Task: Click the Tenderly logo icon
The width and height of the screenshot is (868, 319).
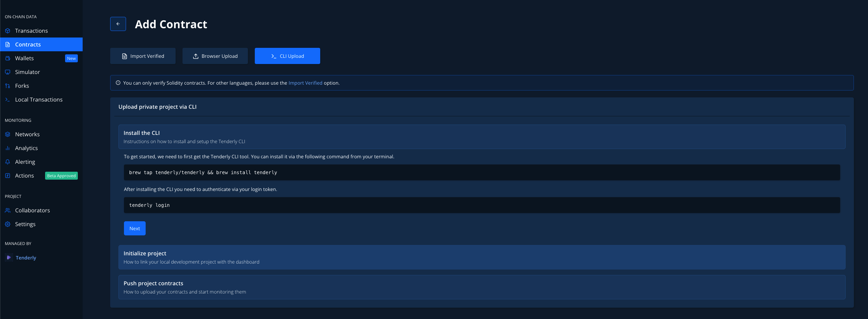Action: [x=9, y=257]
